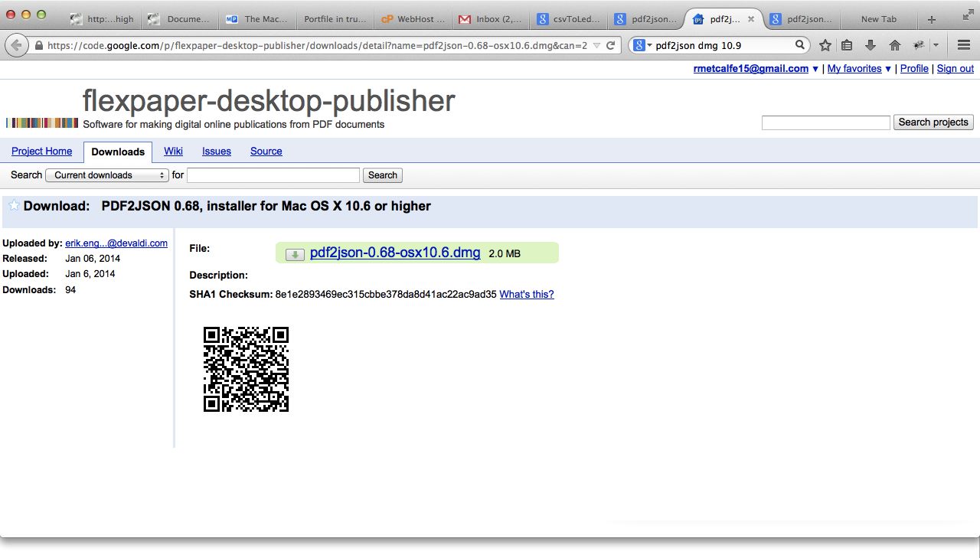Close the active pdf2j tab
This screenshot has width=980, height=558.
(751, 19)
